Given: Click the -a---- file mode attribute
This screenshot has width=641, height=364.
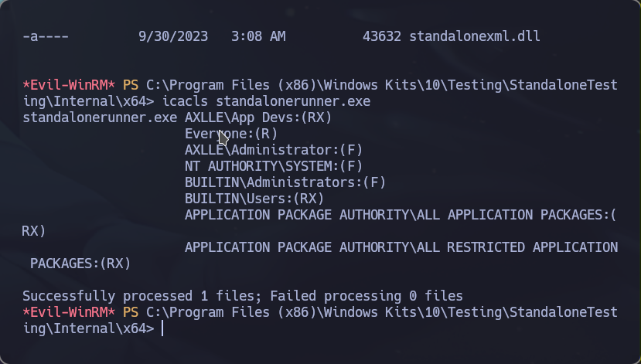Looking at the screenshot, I should [x=46, y=36].
